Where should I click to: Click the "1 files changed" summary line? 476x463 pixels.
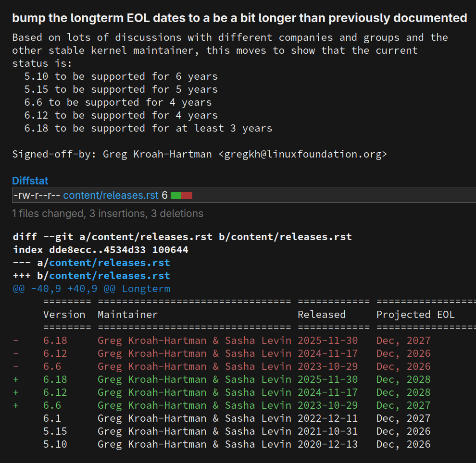pyautogui.click(x=108, y=213)
